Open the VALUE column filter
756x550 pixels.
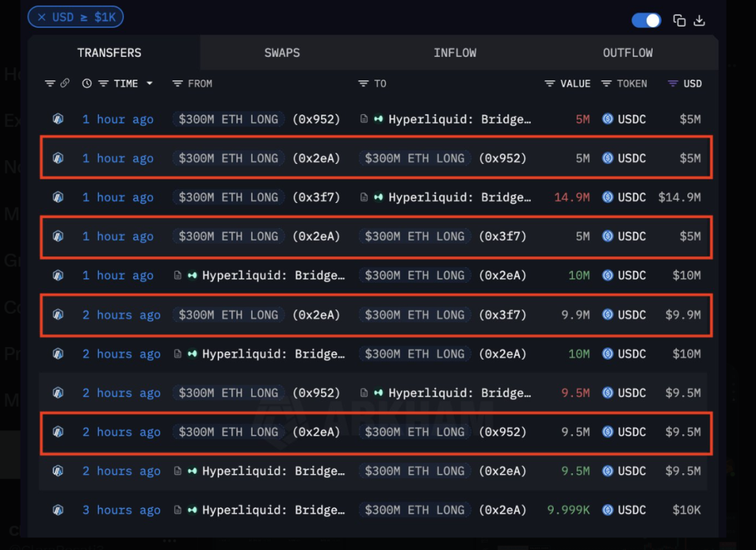[x=550, y=83]
